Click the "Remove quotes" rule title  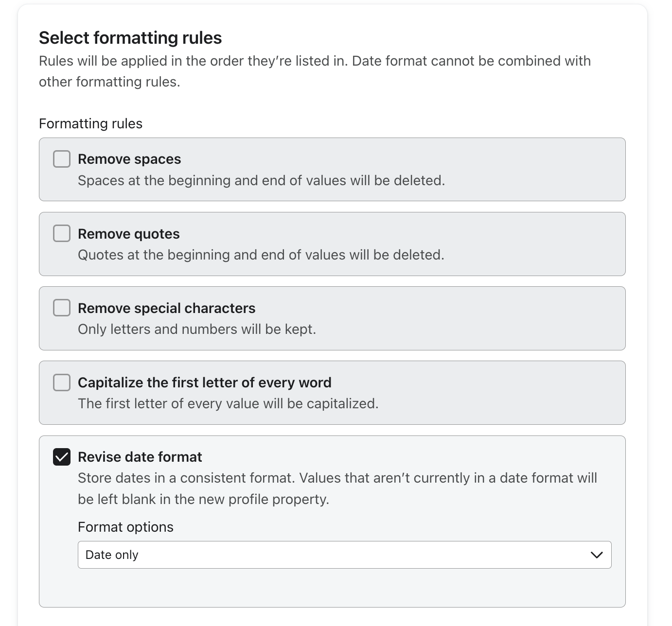(129, 234)
